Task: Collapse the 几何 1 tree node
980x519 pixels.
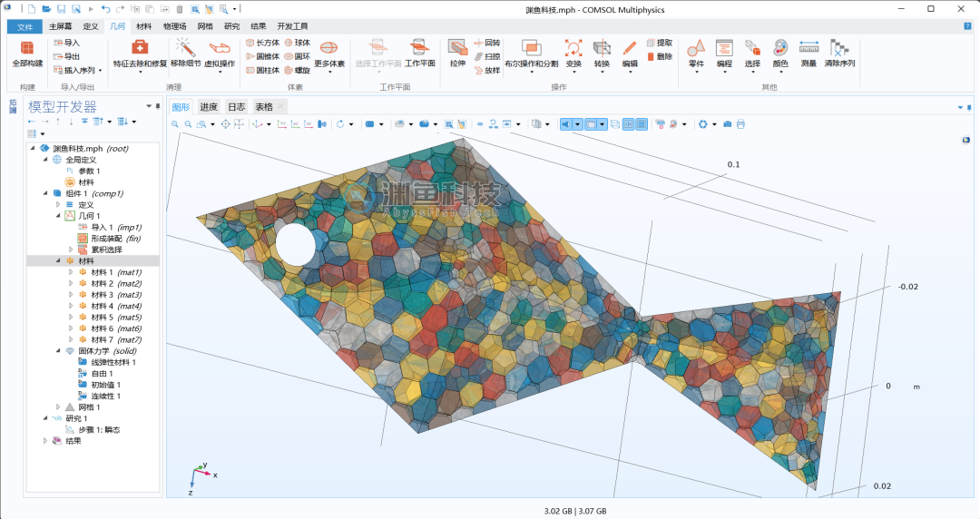Action: pyautogui.click(x=58, y=216)
